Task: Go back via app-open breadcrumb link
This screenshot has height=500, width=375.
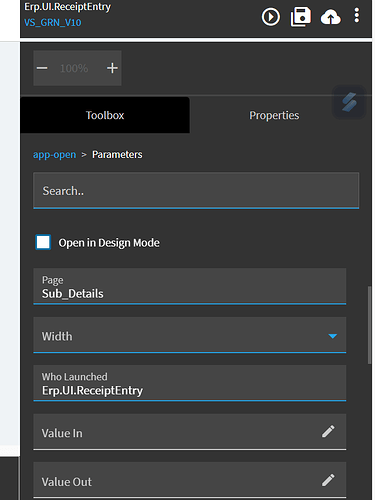Action: (54, 155)
